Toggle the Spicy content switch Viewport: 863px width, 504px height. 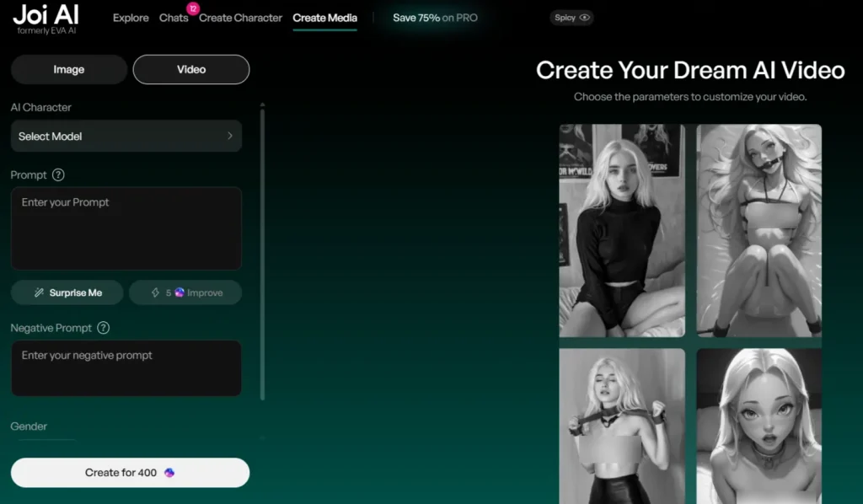click(571, 18)
